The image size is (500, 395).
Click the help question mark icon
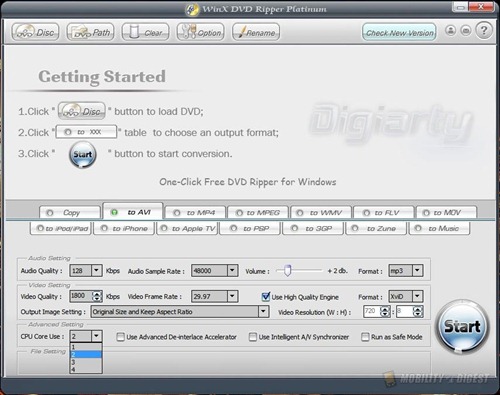coord(484,31)
